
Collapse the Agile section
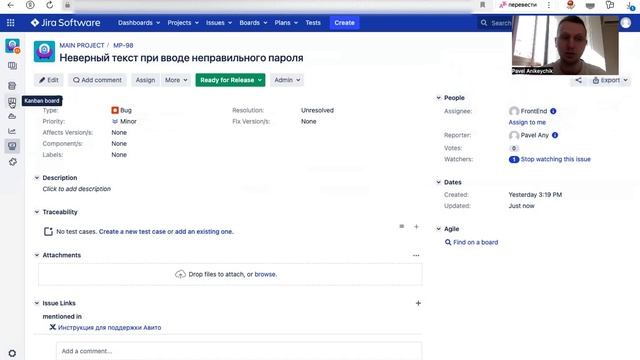tap(438, 229)
